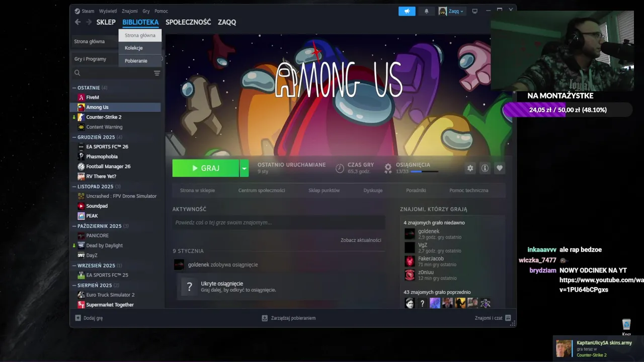Open the notifications bell
Viewport: 644px width, 362px height.
pyautogui.click(x=427, y=11)
